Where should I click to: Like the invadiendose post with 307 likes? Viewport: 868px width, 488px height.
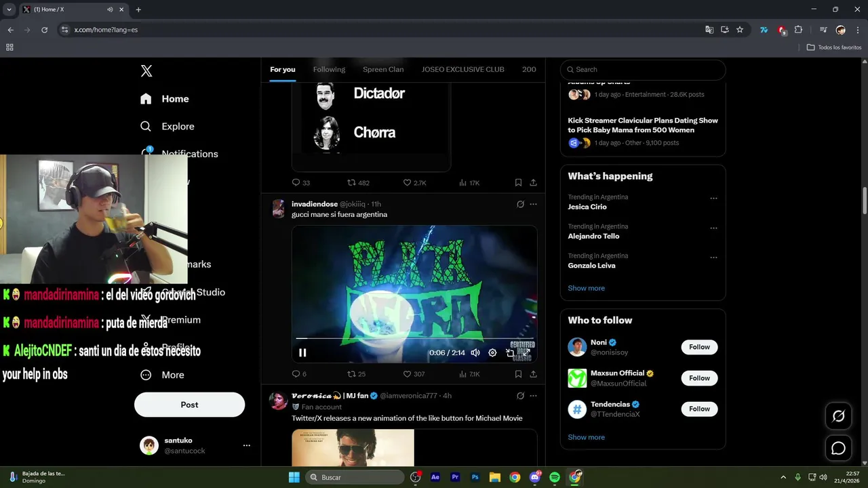tap(414, 374)
